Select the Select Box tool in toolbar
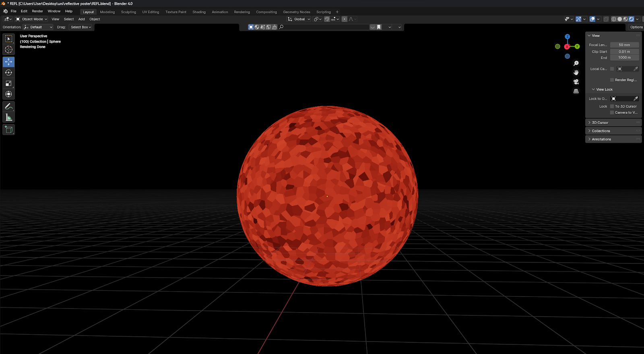 [8, 39]
